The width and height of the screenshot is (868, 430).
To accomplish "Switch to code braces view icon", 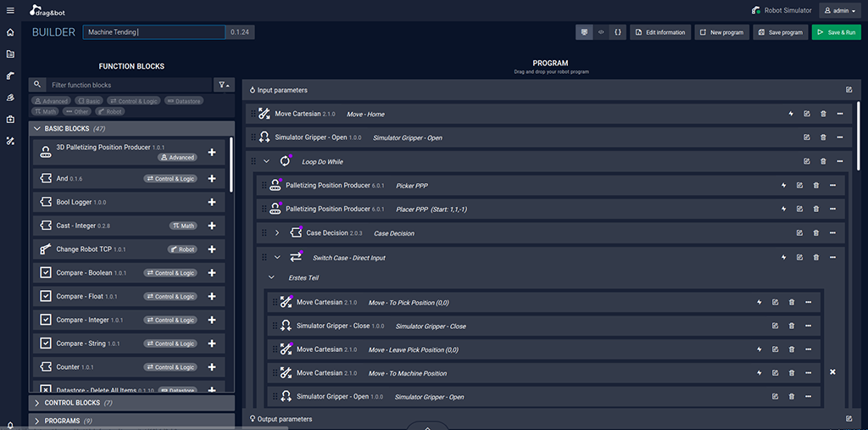I will pos(618,32).
